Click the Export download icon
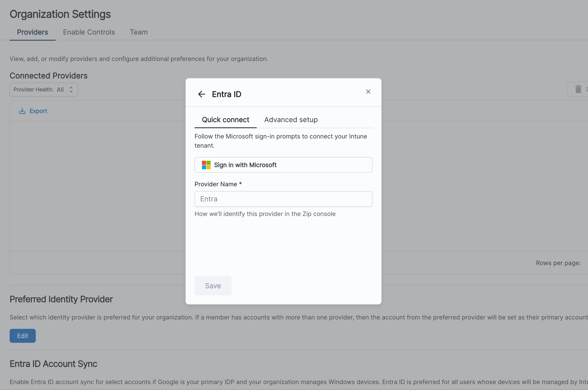This screenshot has height=390, width=588. coord(22,111)
